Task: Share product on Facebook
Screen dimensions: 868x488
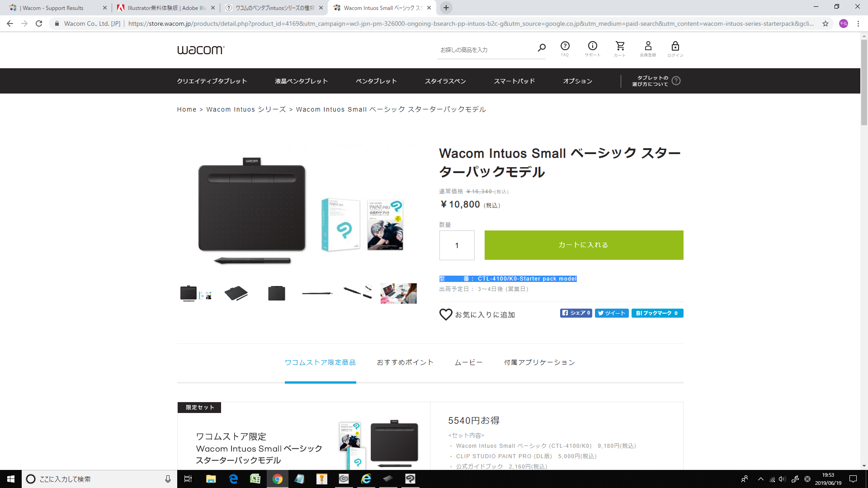Action: (576, 313)
